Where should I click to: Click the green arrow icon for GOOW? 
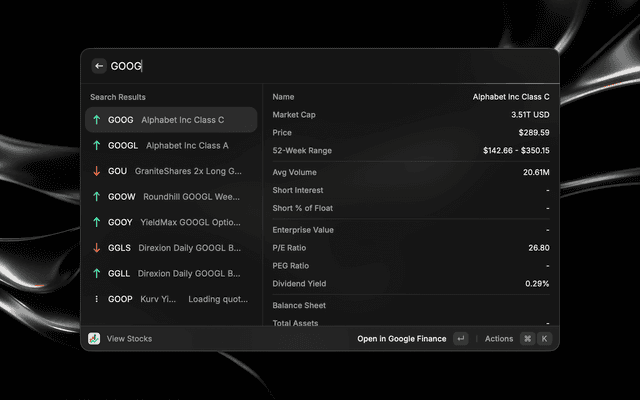point(96,197)
